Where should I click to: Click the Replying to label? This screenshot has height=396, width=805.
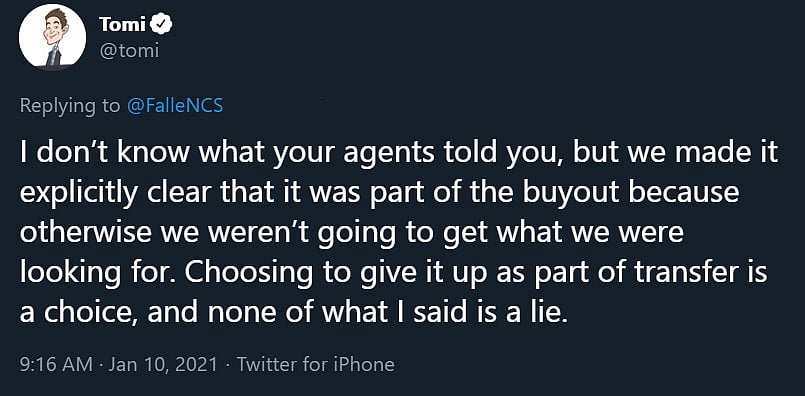click(70, 106)
